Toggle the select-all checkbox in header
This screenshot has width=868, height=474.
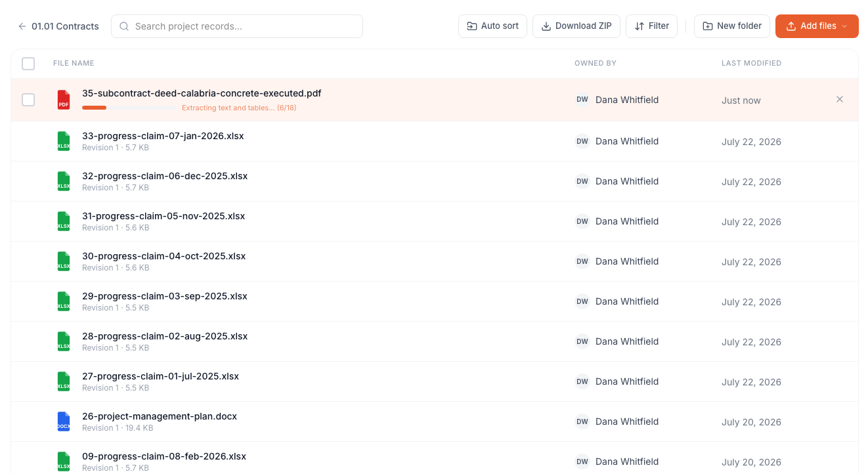pyautogui.click(x=28, y=64)
